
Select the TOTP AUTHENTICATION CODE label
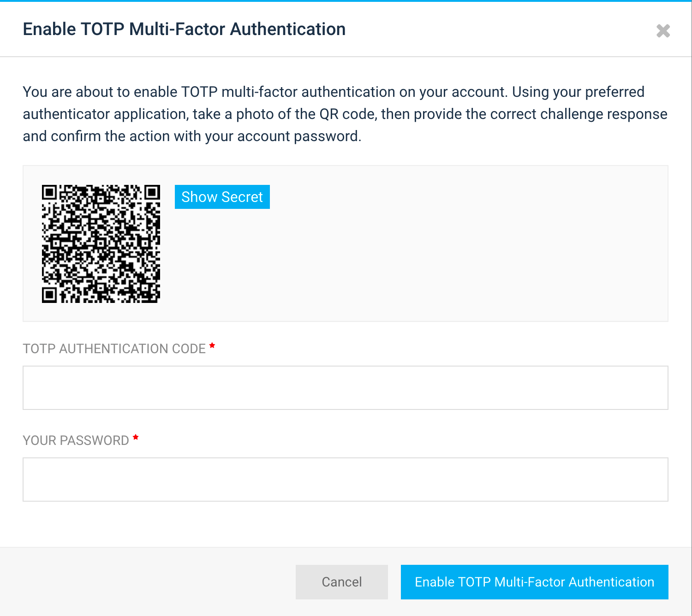point(114,349)
